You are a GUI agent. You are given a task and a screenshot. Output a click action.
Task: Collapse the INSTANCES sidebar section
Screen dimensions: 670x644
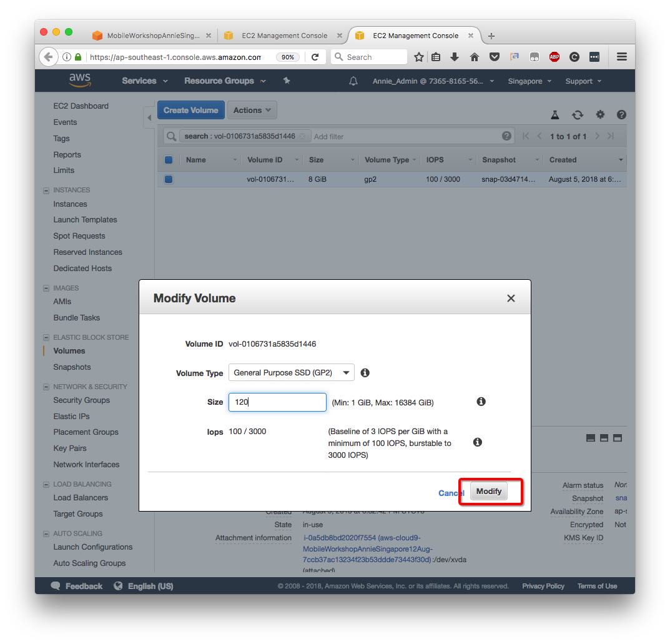pos(46,191)
